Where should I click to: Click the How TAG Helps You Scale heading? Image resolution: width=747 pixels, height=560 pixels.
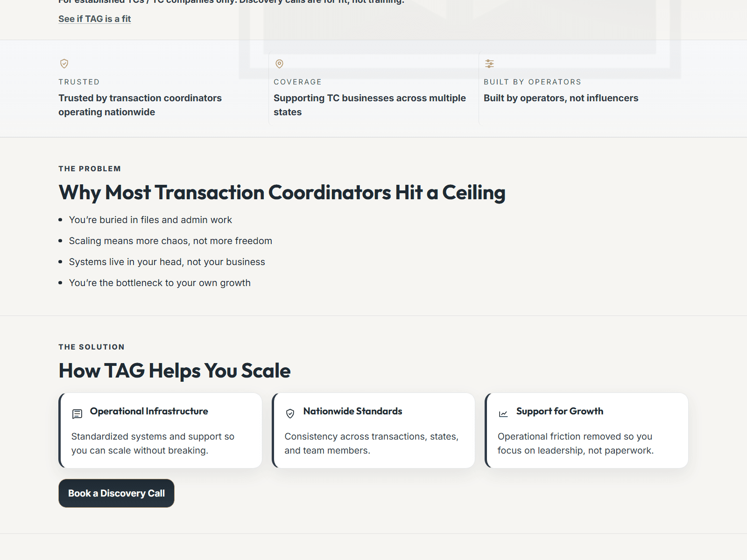174,370
